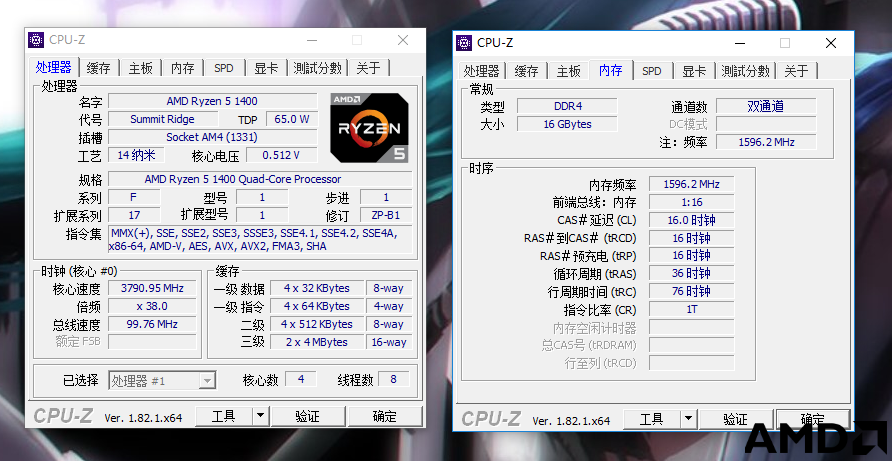Click the 76 时钟 tRC value
The image size is (892, 461).
click(692, 291)
